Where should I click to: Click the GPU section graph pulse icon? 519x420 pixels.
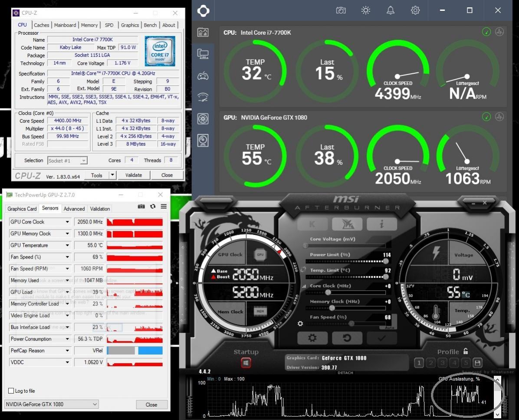click(499, 117)
